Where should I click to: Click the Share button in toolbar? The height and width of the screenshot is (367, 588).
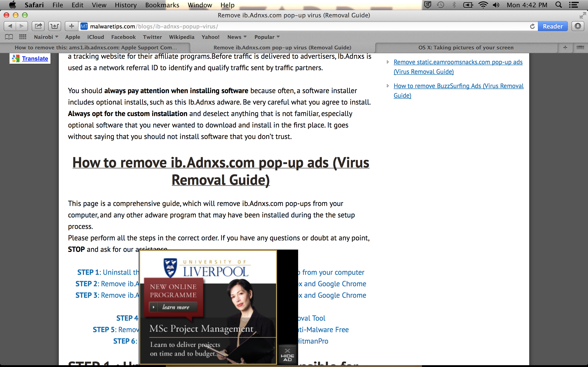pos(38,26)
